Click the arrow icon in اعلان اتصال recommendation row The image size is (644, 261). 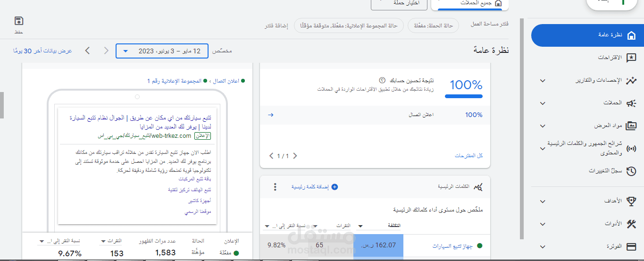pos(271,115)
